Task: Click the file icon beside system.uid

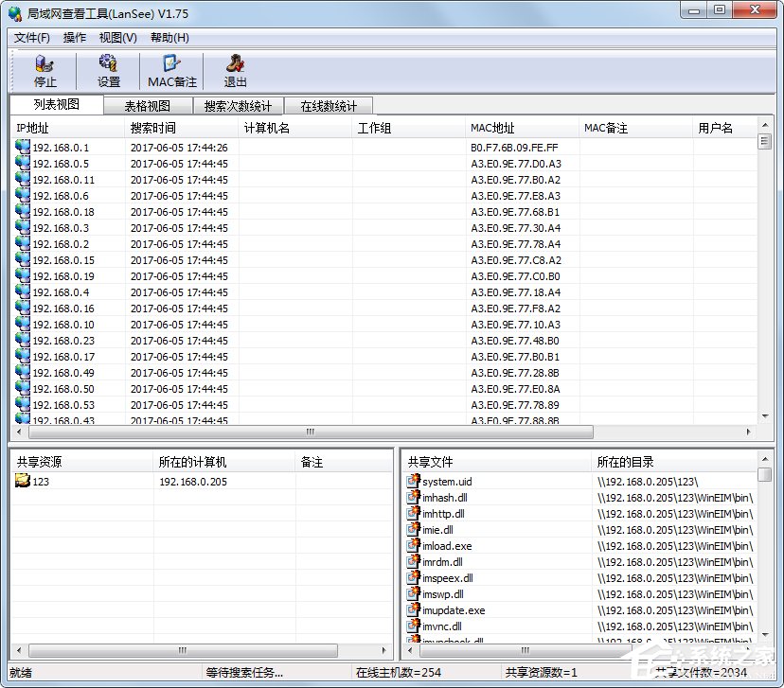Action: coord(414,482)
